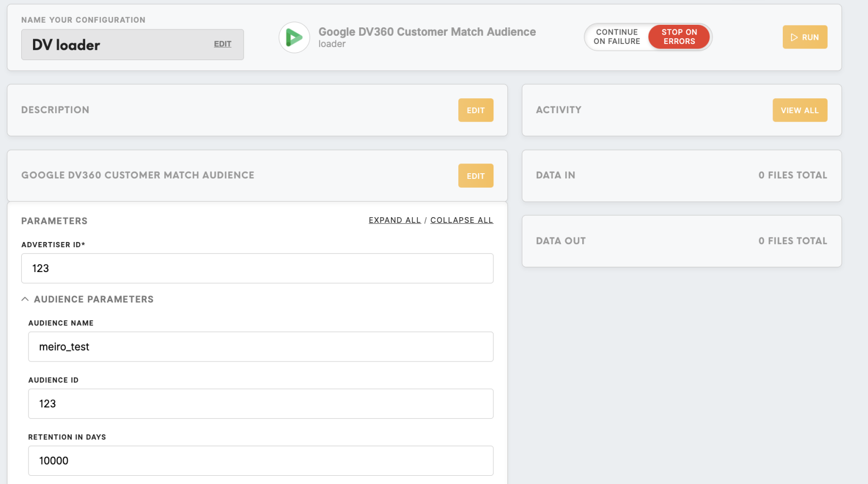Collapse the Audience Parameters chevron
868x484 pixels.
tap(25, 299)
